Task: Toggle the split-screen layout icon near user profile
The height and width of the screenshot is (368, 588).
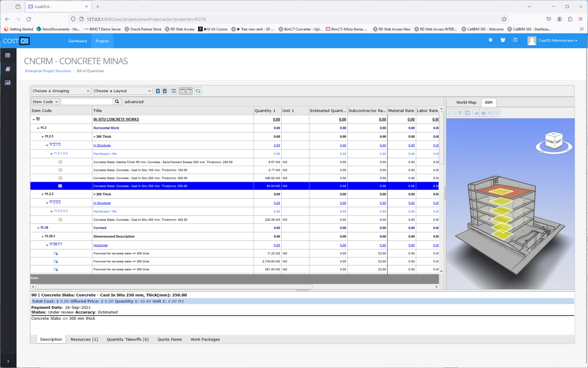Action: [x=515, y=40]
